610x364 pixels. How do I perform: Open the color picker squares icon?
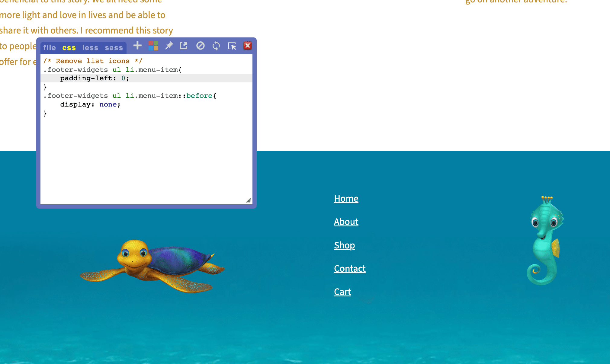point(153,46)
